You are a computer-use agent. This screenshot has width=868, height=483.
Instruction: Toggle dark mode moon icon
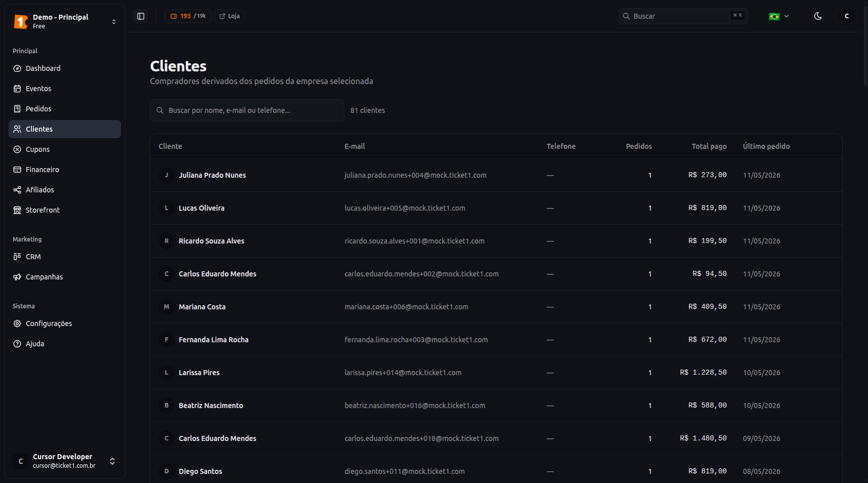[x=818, y=16]
